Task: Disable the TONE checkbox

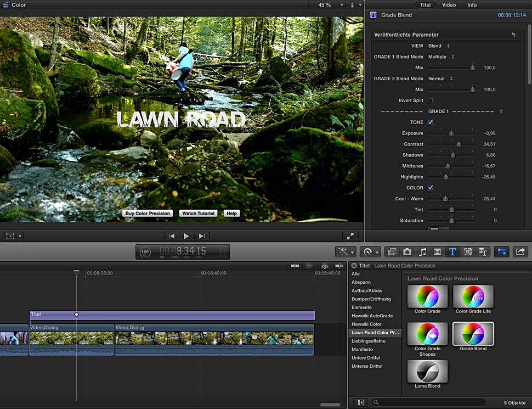Action: click(x=430, y=122)
